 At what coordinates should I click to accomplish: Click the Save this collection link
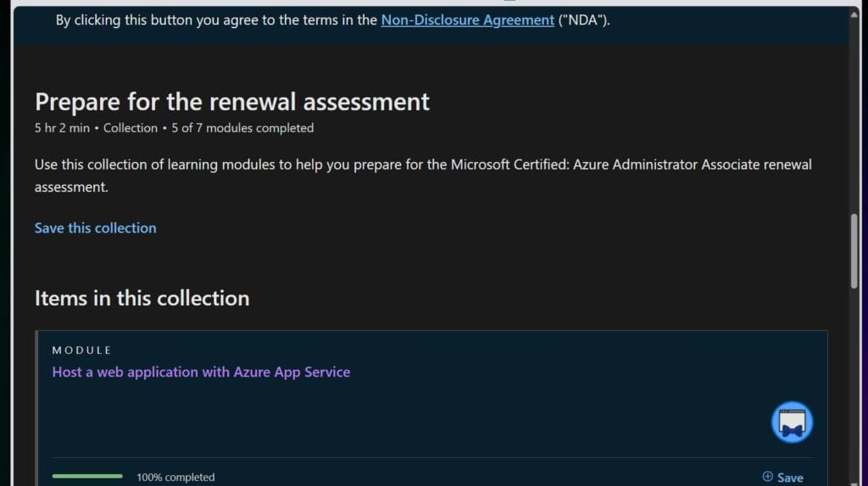pyautogui.click(x=95, y=227)
